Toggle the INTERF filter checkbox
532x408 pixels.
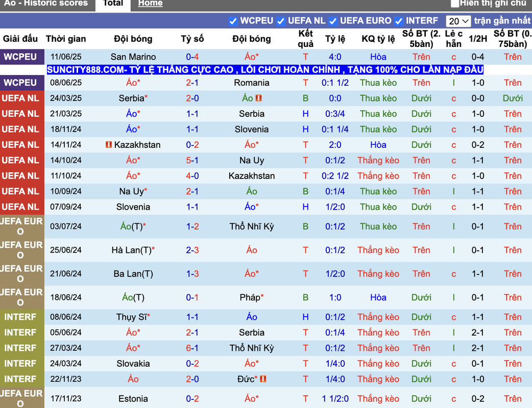tap(399, 21)
